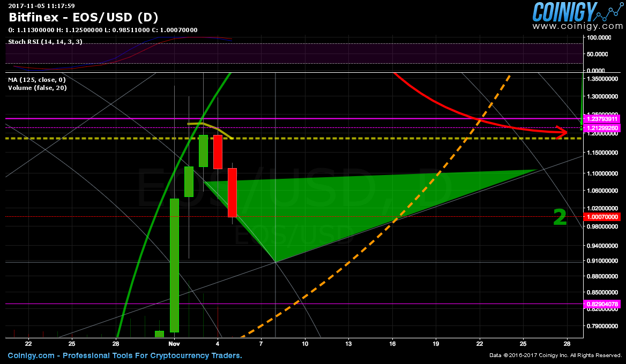Viewport: 626px width, 364px height.
Task: Click the Volume (false, 20) indicator label
Action: click(x=38, y=88)
